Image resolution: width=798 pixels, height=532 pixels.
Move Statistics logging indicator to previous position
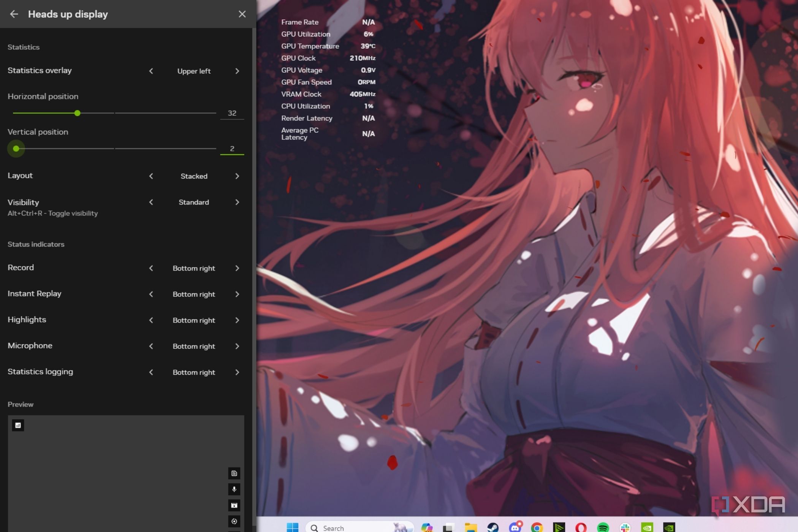151,372
